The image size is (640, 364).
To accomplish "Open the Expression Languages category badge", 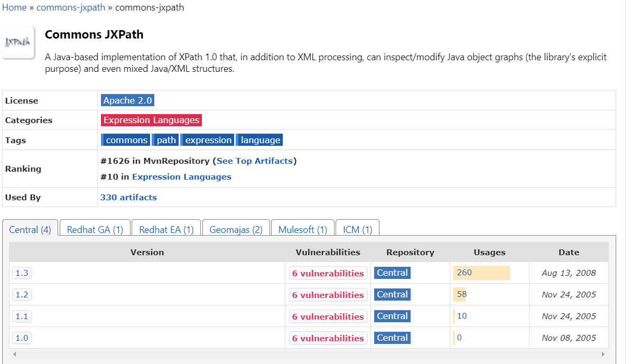I will [151, 120].
